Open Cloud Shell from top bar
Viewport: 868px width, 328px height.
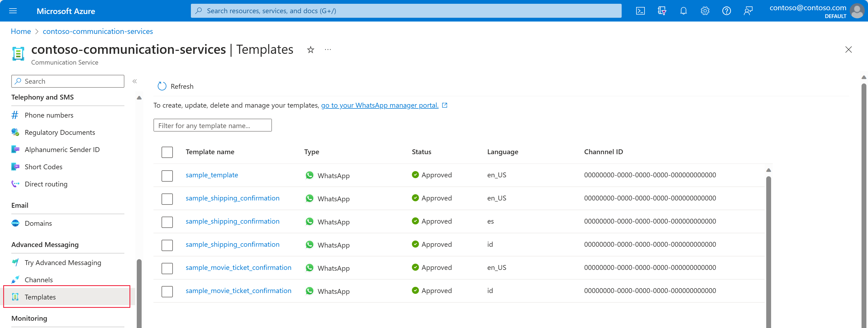pyautogui.click(x=640, y=11)
